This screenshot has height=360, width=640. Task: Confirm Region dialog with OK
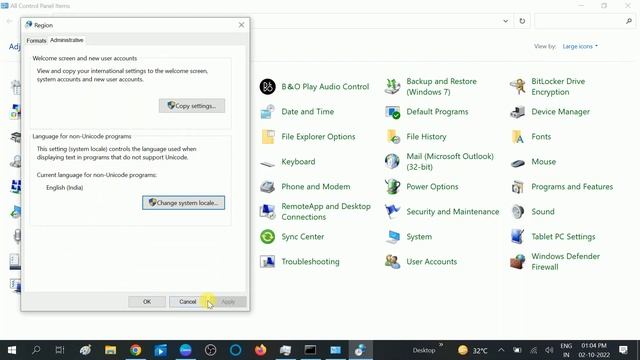click(147, 302)
